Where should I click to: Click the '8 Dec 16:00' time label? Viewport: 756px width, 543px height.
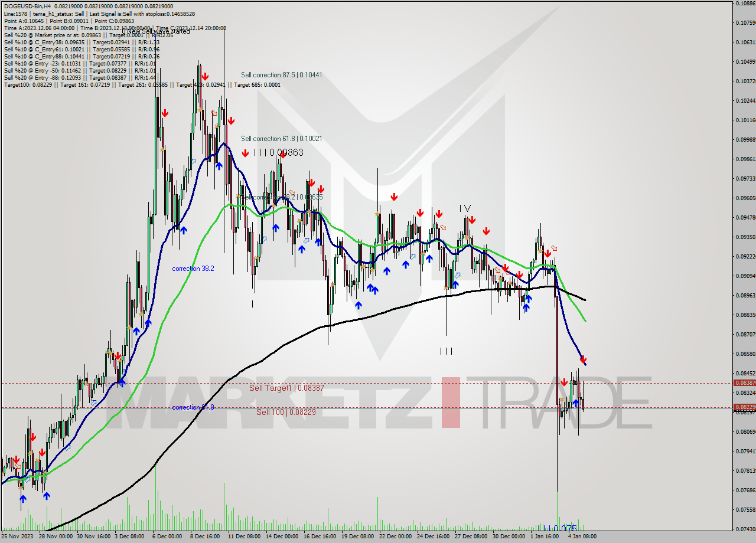click(205, 537)
